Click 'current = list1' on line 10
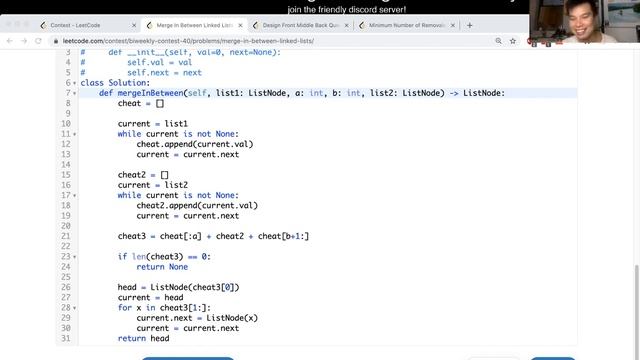Viewport: 640px width, 360px height. [153, 124]
